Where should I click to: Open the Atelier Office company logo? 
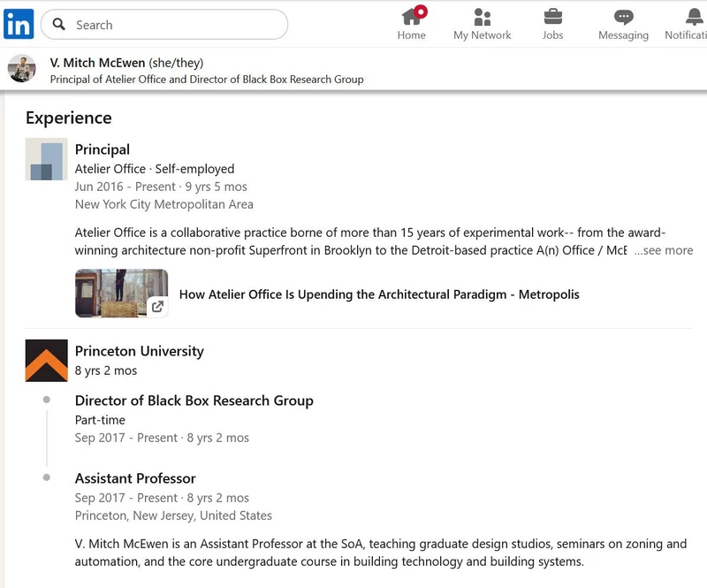tap(47, 159)
